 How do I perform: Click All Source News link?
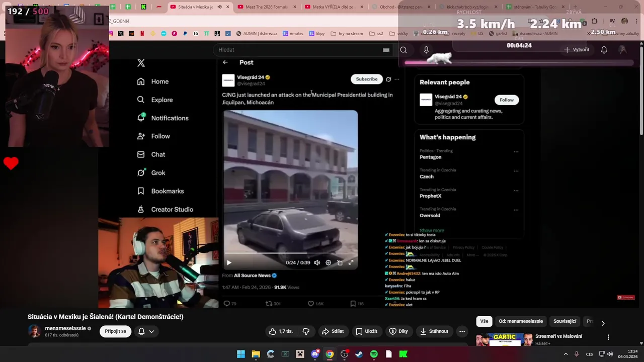[252, 276]
